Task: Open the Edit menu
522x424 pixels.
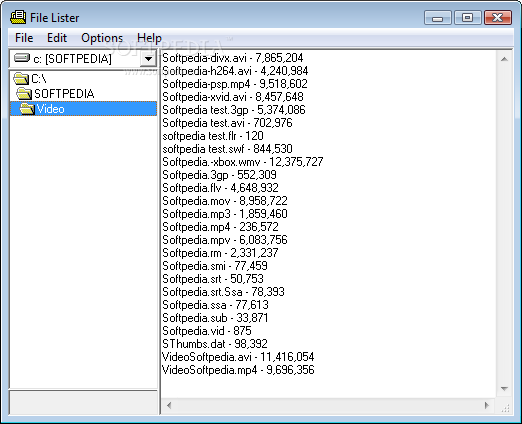Action: (57, 38)
